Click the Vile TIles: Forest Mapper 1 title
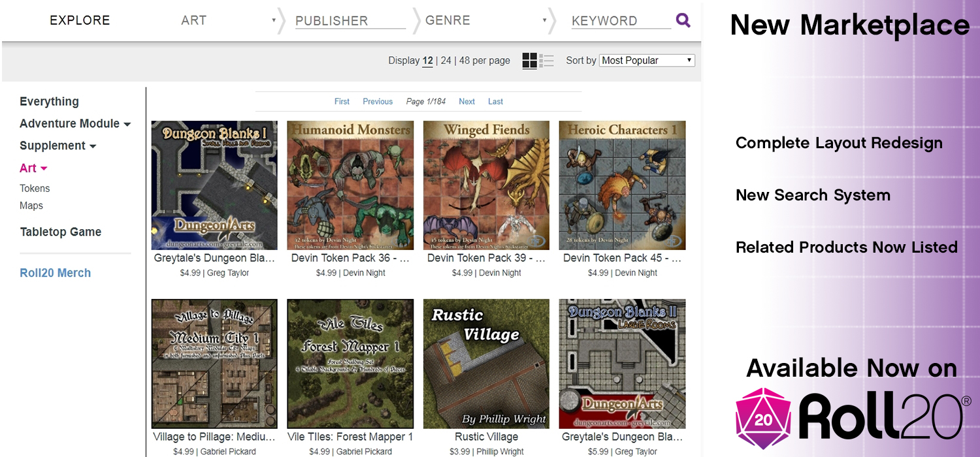 click(350, 437)
